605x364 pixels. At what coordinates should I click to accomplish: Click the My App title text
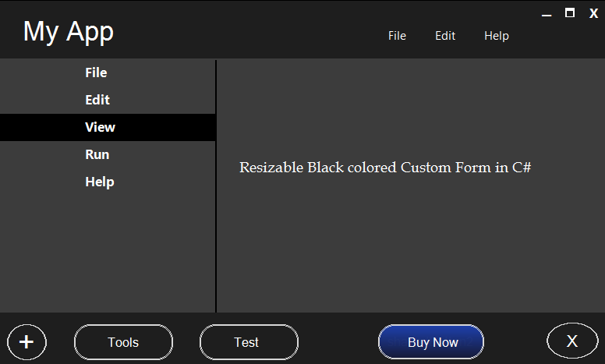coord(69,32)
